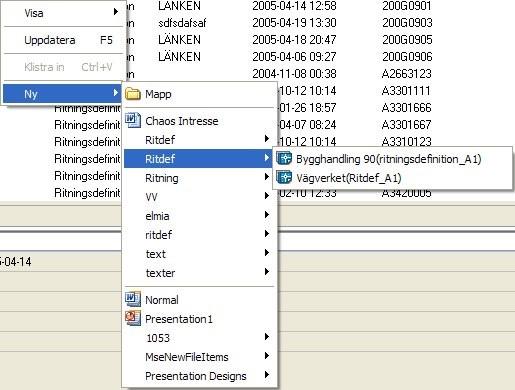Select Bygghandling 90(ritningsdefinition_A1) template
Viewport: 515px width, 390px height.
click(393, 159)
